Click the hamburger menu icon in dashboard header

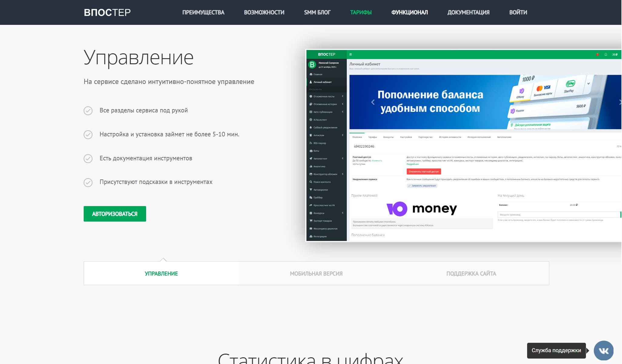pyautogui.click(x=350, y=55)
